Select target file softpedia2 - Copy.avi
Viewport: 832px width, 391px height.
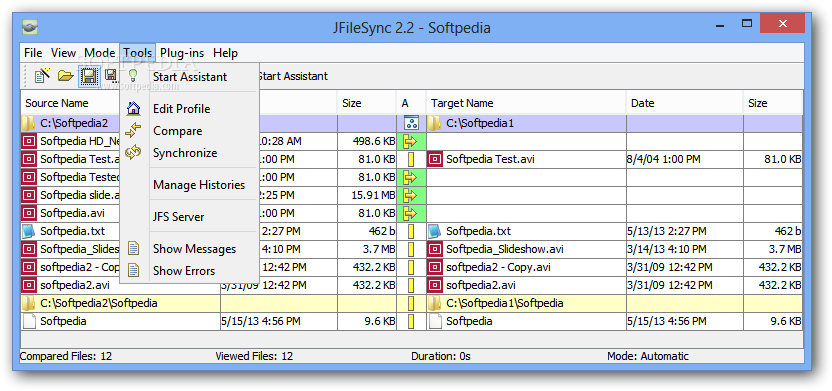[498, 267]
